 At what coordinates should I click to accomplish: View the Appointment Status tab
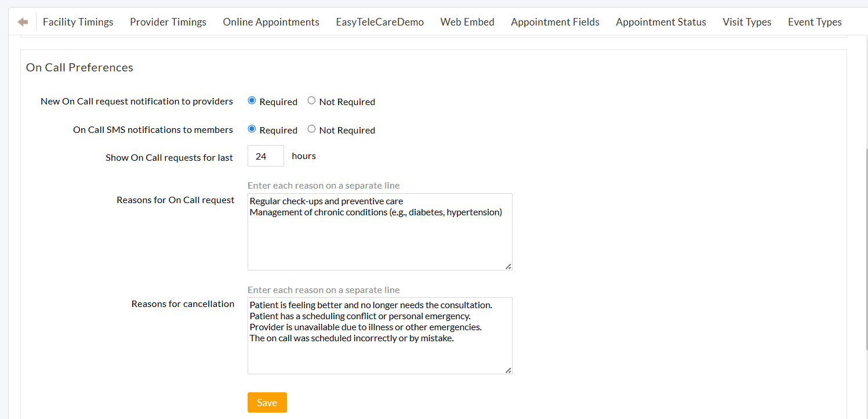click(x=661, y=21)
